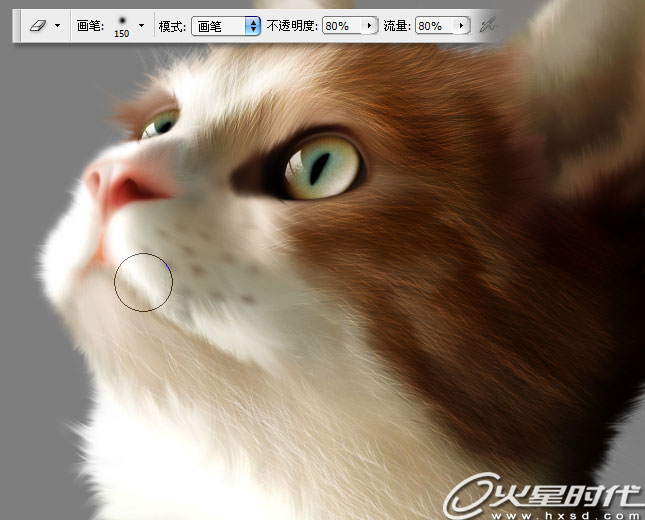Click the cat's large right eye
This screenshot has width=645, height=520.
tap(321, 166)
